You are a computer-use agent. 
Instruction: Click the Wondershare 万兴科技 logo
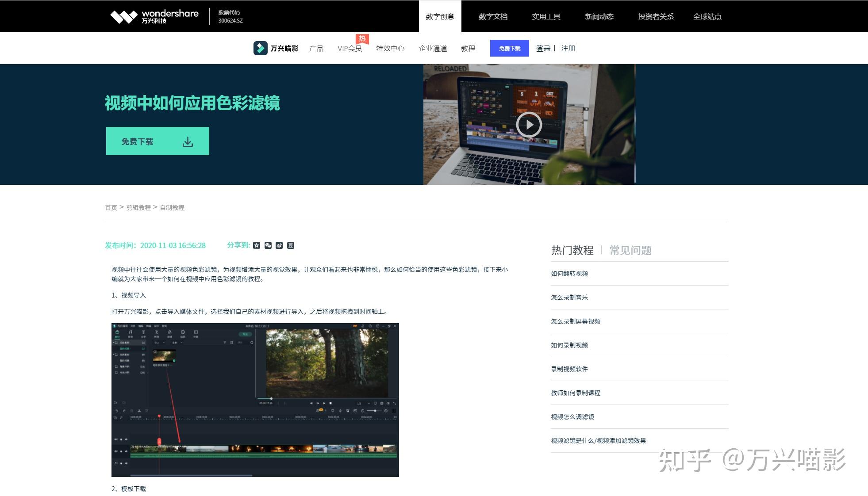(x=154, y=16)
